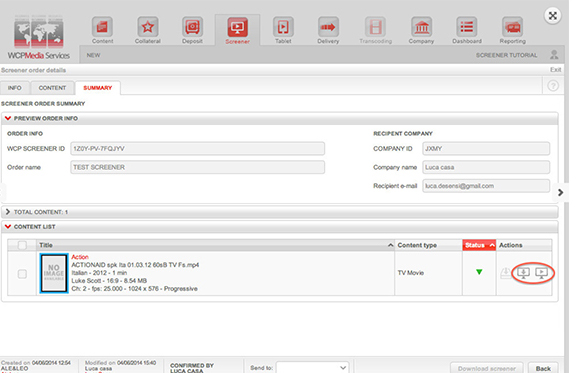
Task: Open the Content module icon
Action: [x=102, y=27]
